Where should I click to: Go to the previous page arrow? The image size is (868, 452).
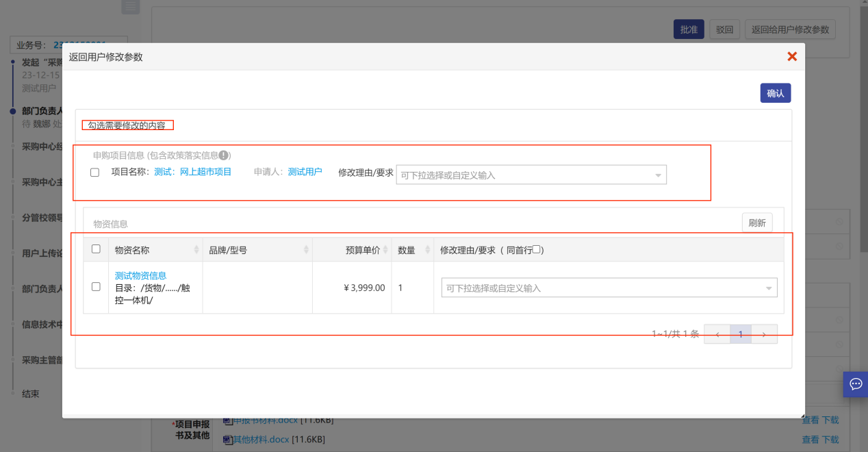(717, 334)
